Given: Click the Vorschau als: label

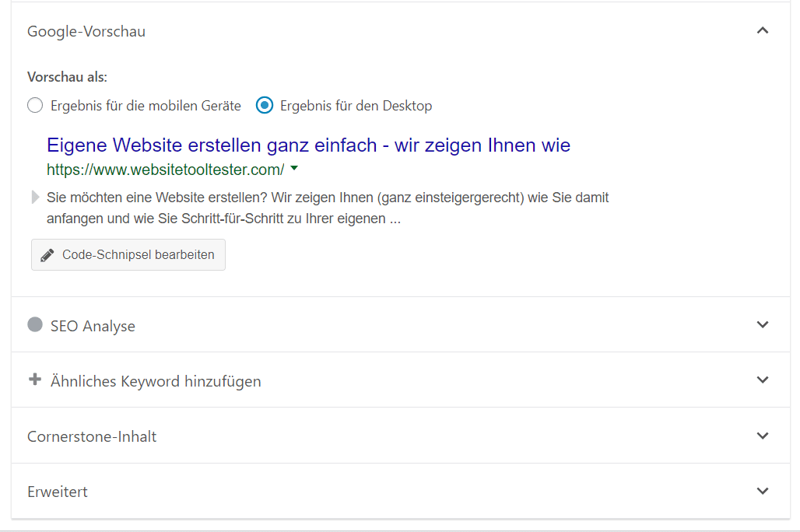Looking at the screenshot, I should coord(67,77).
